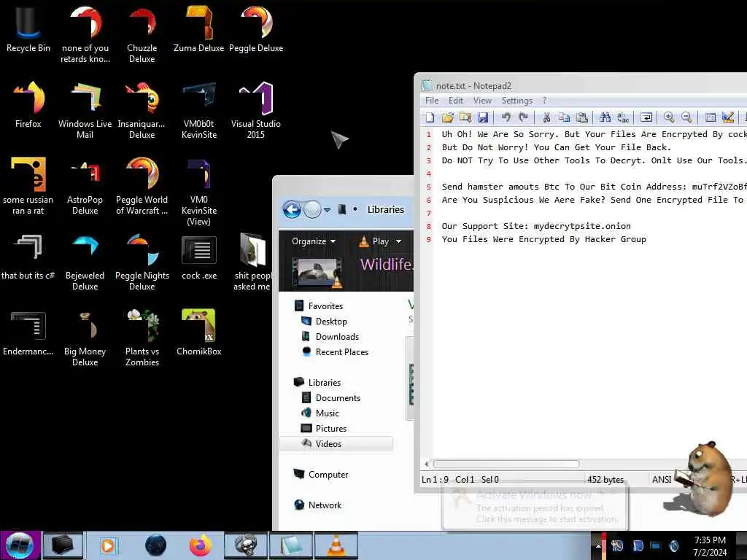The width and height of the screenshot is (747, 560).
Task: Click Libraries in Explorer address bar
Action: (x=385, y=209)
